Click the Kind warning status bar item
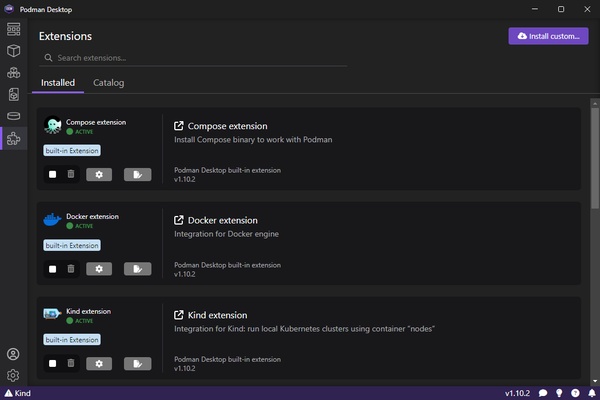This screenshot has width=600, height=400. (x=18, y=393)
